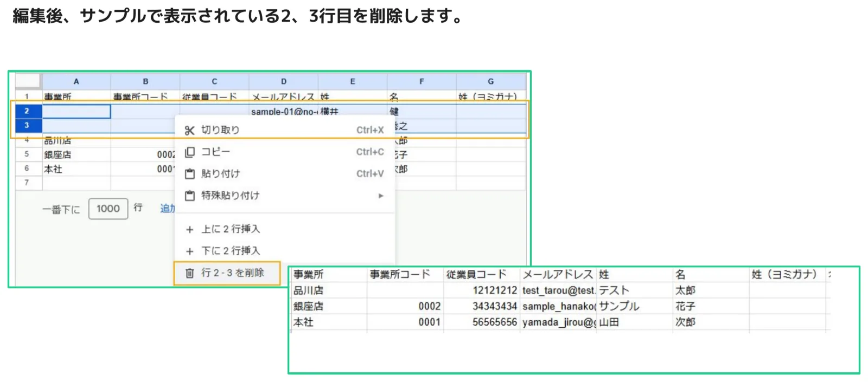This screenshot has height=382, width=868.
Task: Click cell A2 in the selected row
Action: click(x=76, y=112)
